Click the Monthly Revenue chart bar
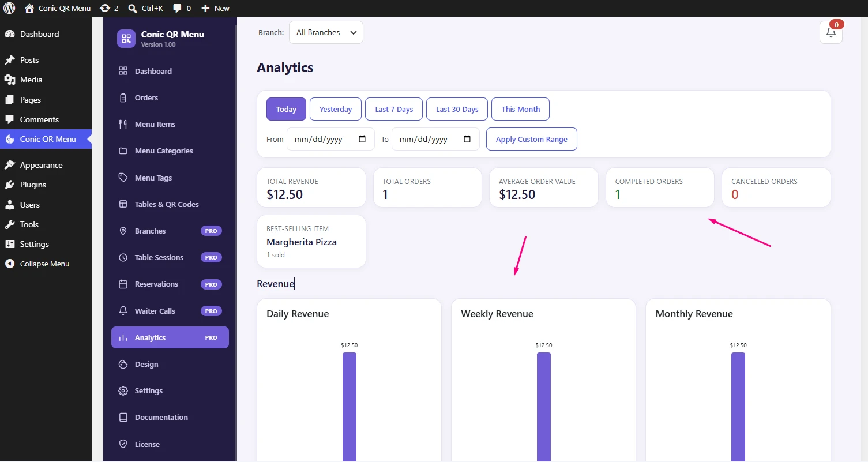Viewport: 868px width, 462px height. [738, 407]
